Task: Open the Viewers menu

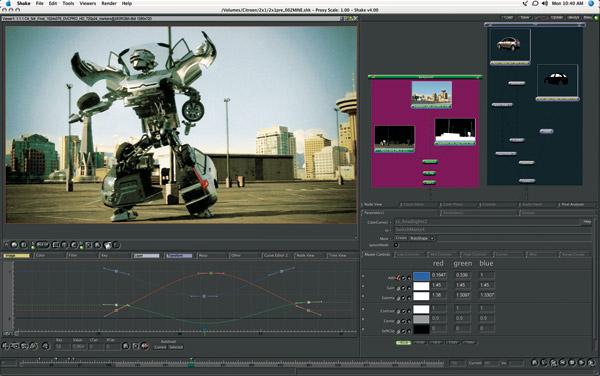Action: coord(88,3)
